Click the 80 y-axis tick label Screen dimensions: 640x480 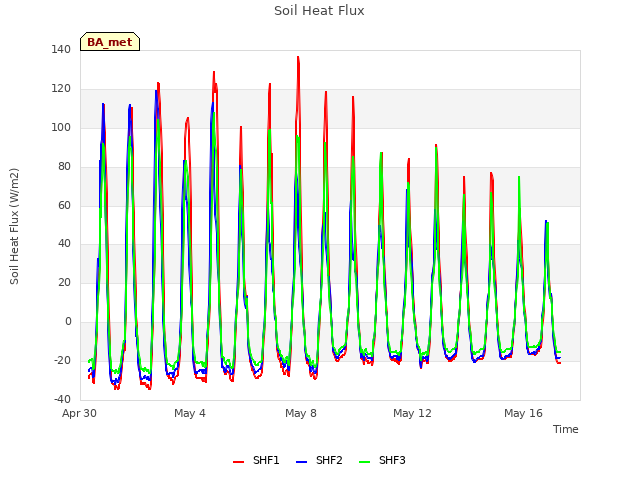point(64,167)
